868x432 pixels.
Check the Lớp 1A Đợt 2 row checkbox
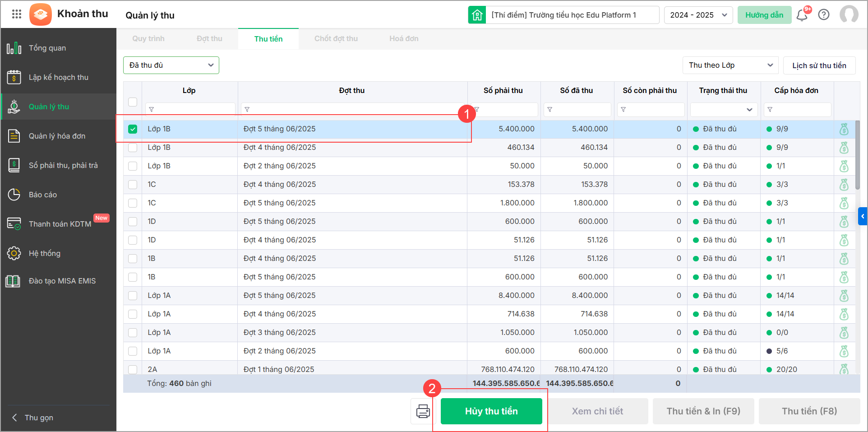pyautogui.click(x=133, y=351)
